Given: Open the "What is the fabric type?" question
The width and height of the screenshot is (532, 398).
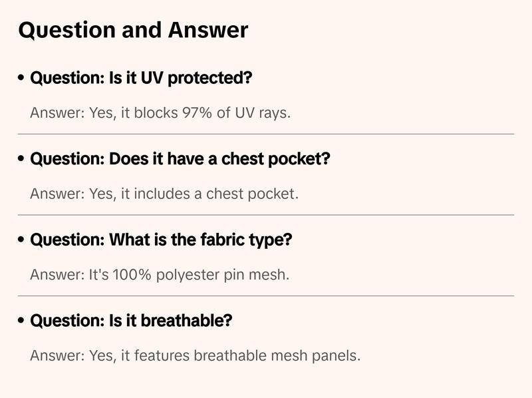Looking at the screenshot, I should click(161, 240).
